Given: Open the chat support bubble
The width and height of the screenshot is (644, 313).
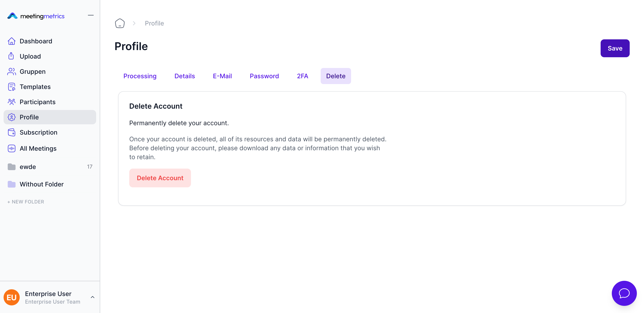Looking at the screenshot, I should [x=624, y=293].
